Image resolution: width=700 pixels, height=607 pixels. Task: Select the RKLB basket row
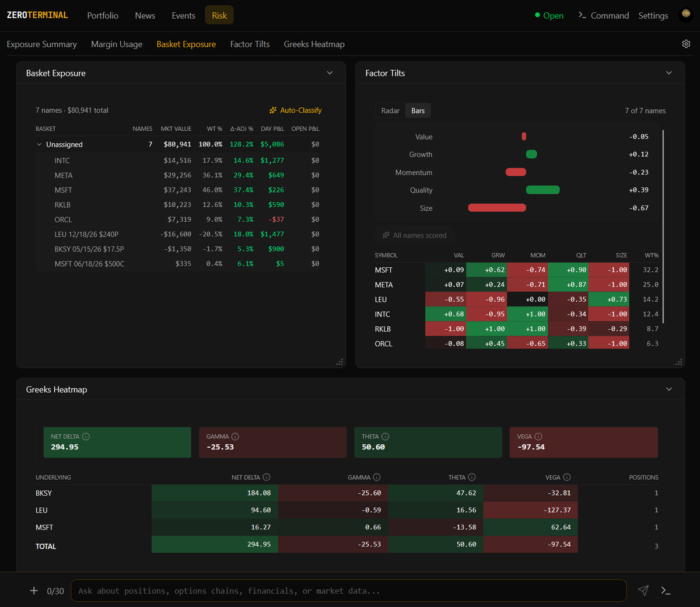click(x=178, y=205)
